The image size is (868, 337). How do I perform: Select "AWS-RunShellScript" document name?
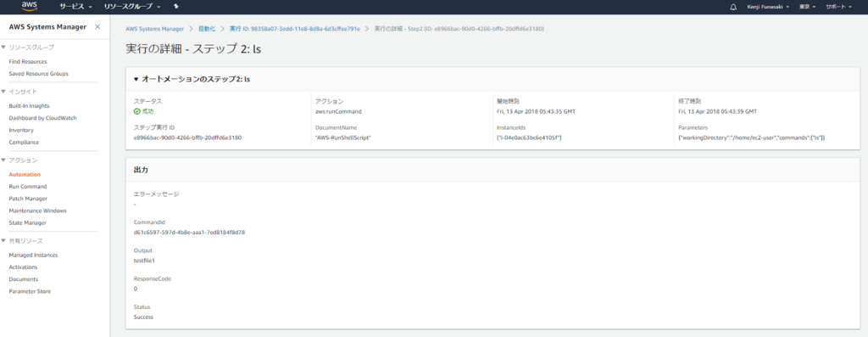click(x=342, y=137)
